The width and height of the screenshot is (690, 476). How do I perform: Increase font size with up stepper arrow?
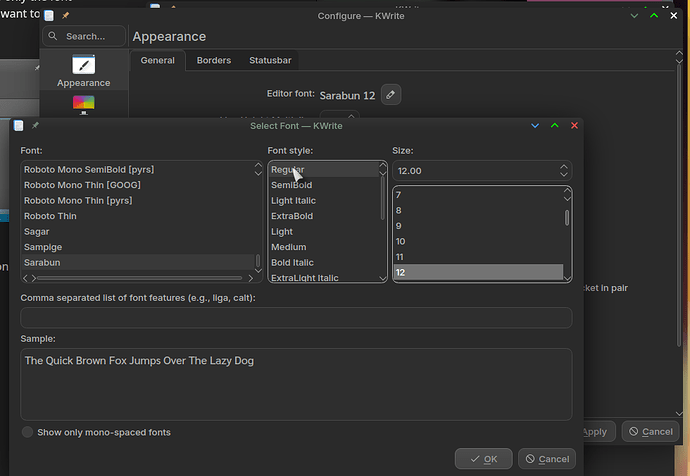564,167
